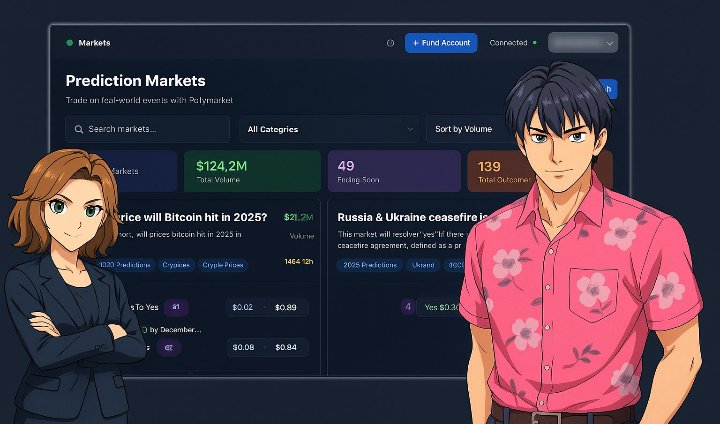Click the green dot beside Connected
Image resolution: width=720 pixels, height=424 pixels.
(x=534, y=43)
